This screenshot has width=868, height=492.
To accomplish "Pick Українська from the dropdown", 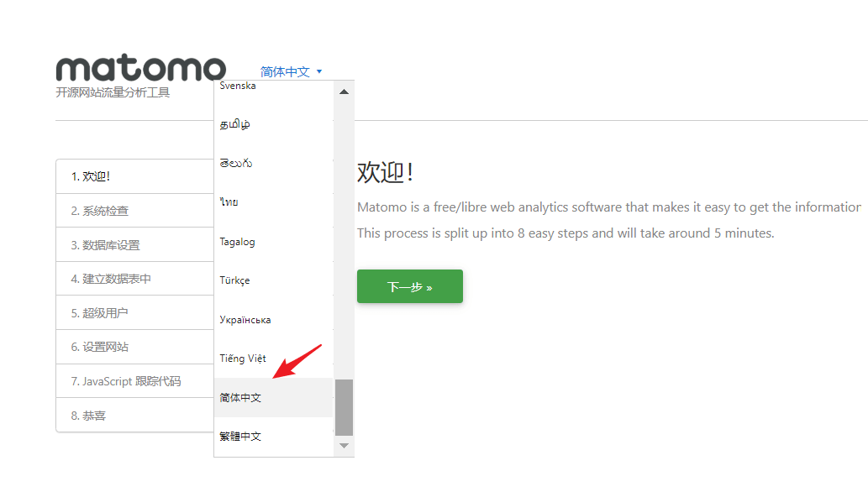I will (245, 320).
